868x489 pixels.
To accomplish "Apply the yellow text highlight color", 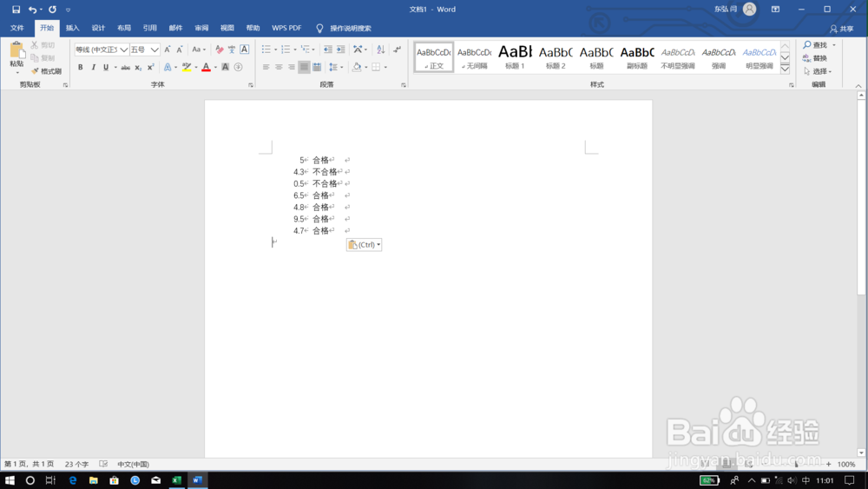I will point(187,67).
